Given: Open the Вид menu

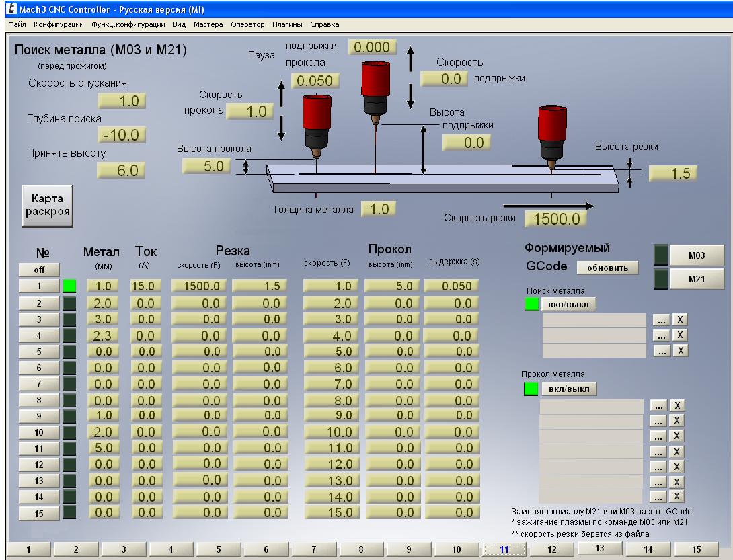Looking at the screenshot, I should point(179,24).
